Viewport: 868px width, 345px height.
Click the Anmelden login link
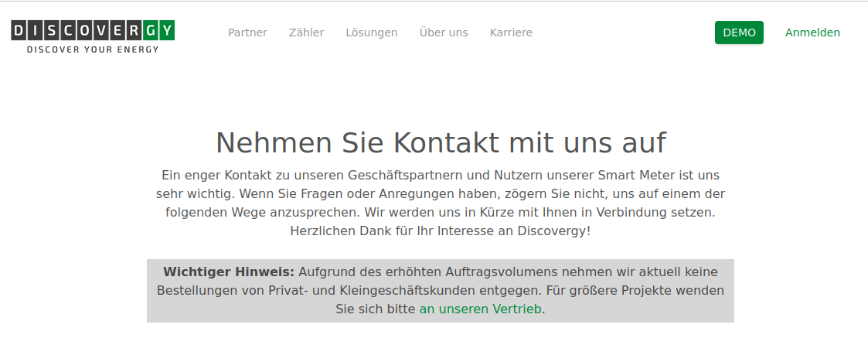812,32
